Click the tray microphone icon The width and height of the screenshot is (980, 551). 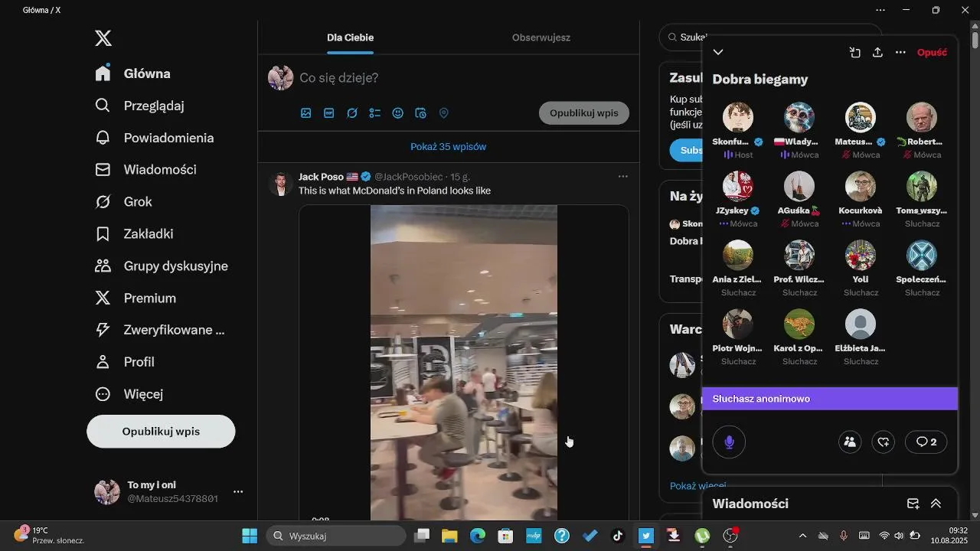[x=844, y=536]
